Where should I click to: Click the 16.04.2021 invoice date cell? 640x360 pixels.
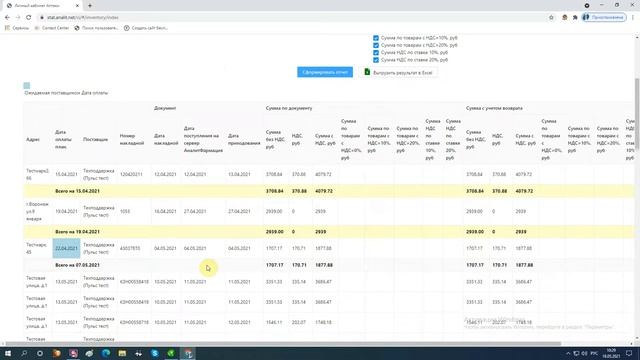(165, 211)
